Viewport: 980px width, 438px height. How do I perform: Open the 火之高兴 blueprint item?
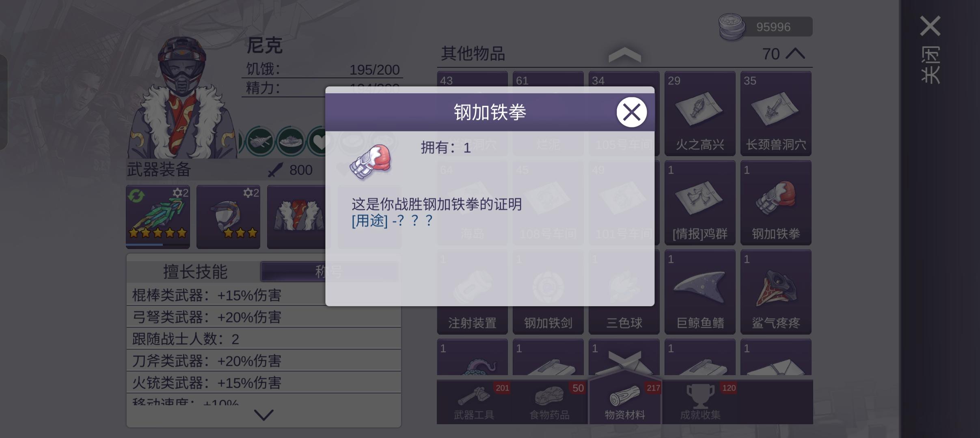(x=700, y=114)
